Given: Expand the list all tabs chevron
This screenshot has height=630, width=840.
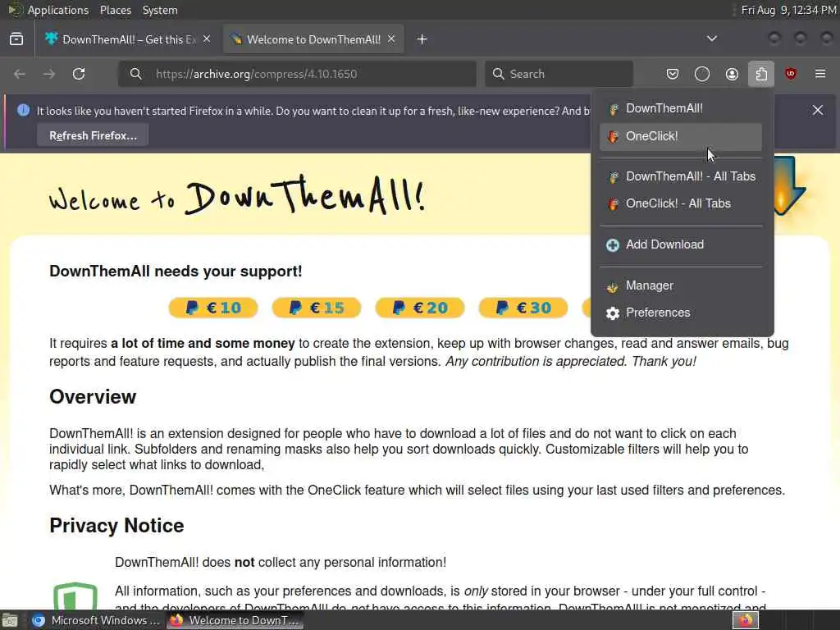Looking at the screenshot, I should point(712,39).
